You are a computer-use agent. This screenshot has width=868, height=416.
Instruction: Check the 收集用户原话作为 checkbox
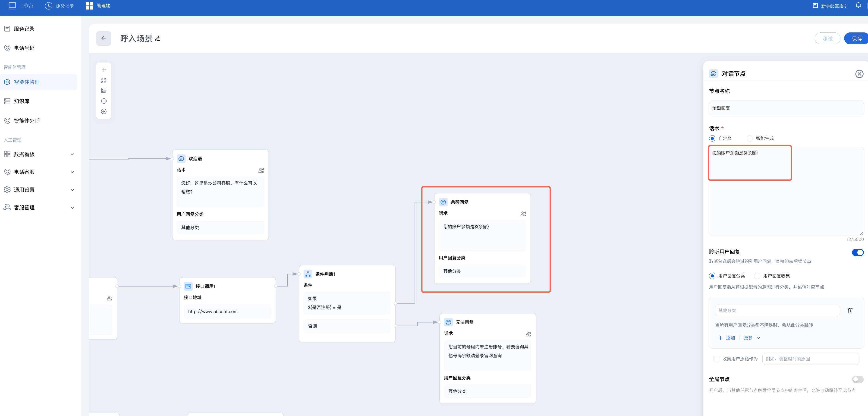(716, 359)
